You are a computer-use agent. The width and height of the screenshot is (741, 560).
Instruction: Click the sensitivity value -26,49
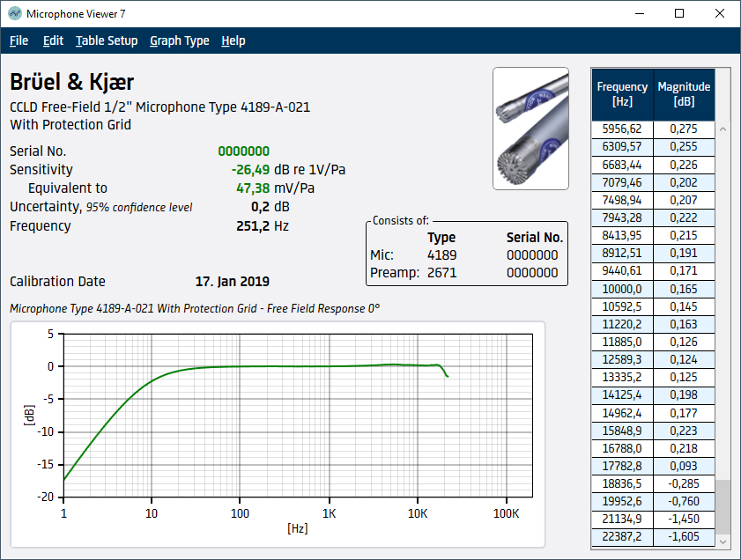click(x=250, y=170)
